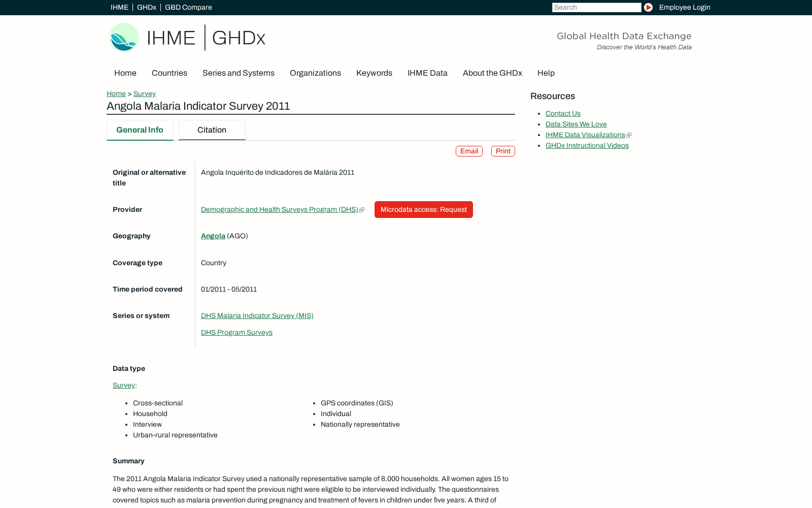The height and width of the screenshot is (508, 812).
Task: Click the 'Urban-rural representative' list item
Action: [175, 435]
